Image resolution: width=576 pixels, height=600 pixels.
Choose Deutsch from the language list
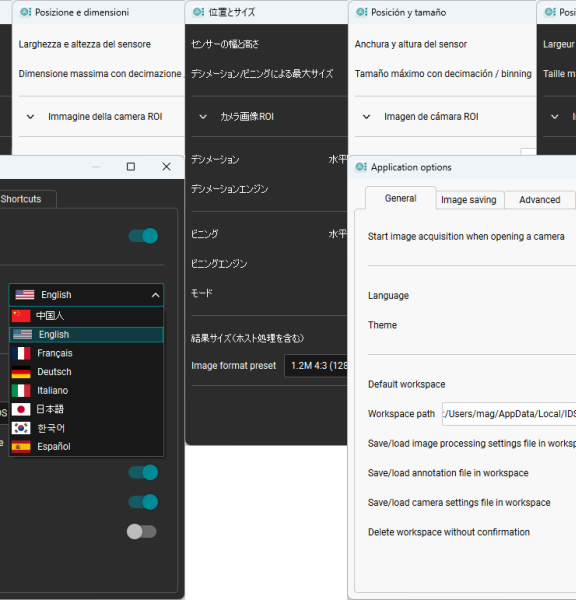(x=86, y=372)
